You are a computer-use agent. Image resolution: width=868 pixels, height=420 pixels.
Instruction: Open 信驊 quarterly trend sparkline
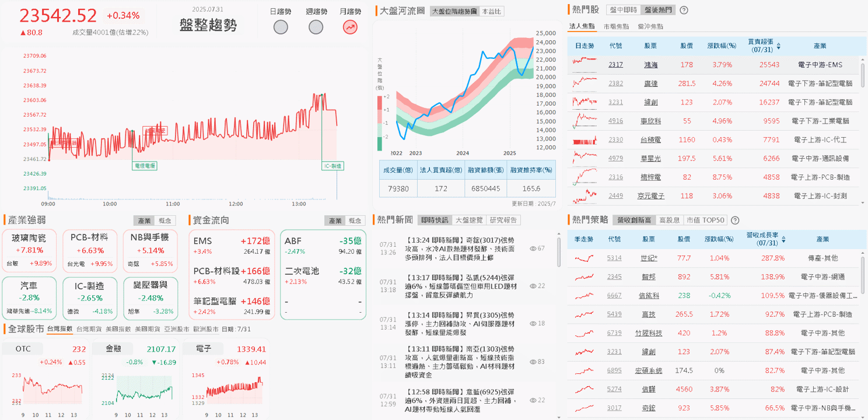click(x=584, y=389)
